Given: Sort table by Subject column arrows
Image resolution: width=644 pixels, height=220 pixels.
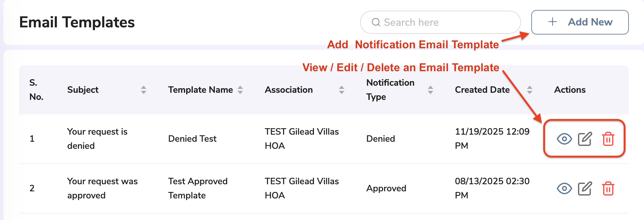Looking at the screenshot, I should [x=144, y=90].
